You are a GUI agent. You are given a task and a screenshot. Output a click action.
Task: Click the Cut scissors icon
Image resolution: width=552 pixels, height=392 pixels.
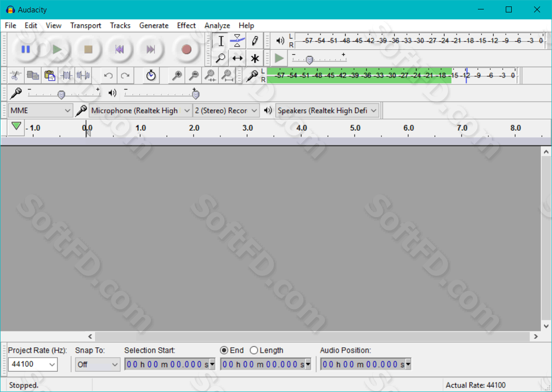point(15,75)
